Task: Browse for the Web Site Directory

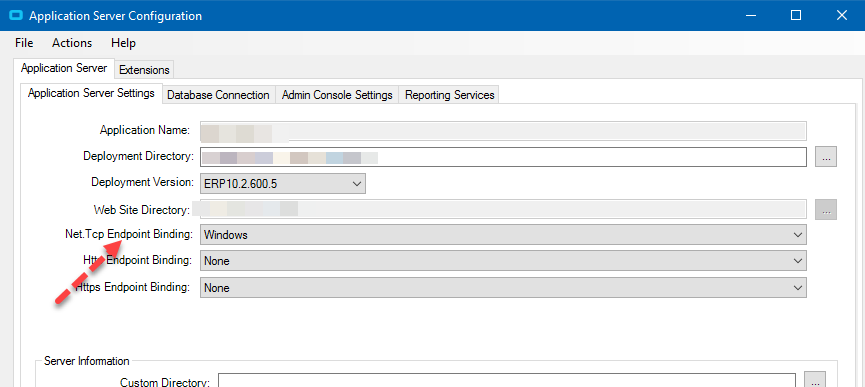Action: 826,209
